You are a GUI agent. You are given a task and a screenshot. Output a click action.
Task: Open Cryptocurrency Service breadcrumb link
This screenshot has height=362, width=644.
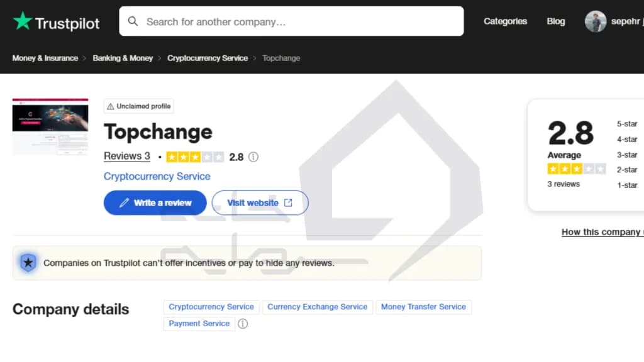208,58
